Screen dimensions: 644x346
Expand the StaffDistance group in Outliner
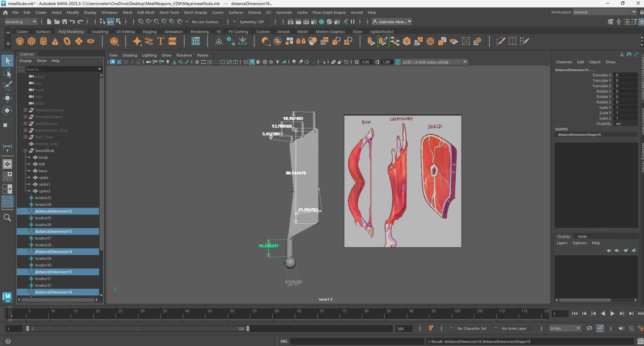pyautogui.click(x=25, y=124)
